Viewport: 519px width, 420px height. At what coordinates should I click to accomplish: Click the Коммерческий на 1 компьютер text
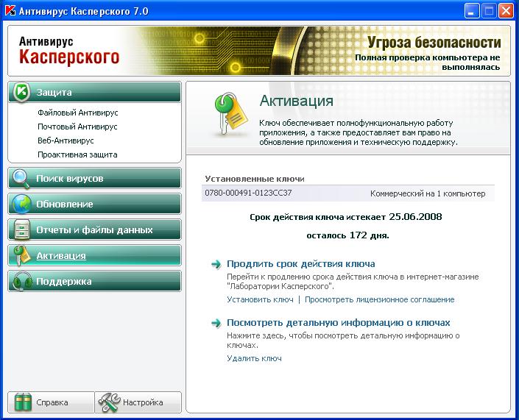[428, 193]
